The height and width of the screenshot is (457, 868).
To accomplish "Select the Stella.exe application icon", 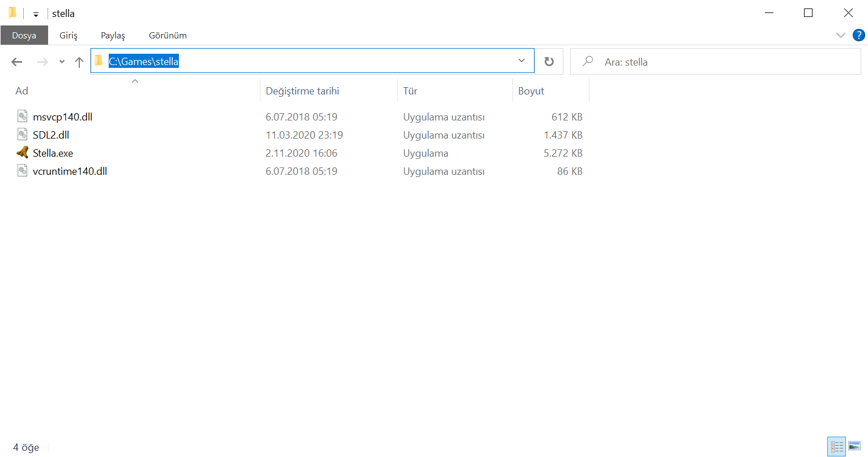I will pos(22,153).
